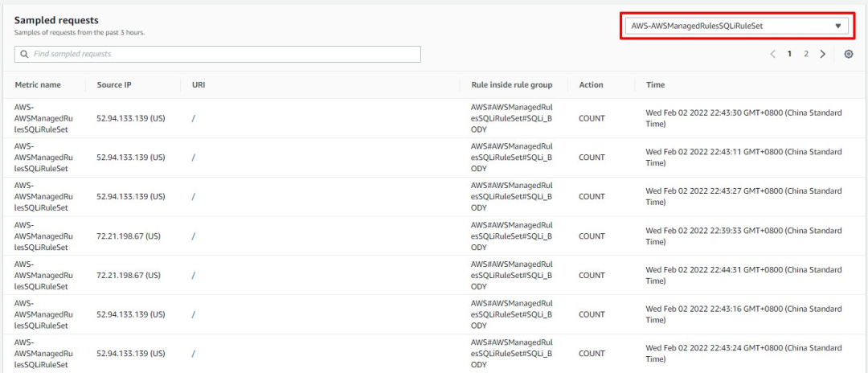Click metric name in the 22:43:24 row
This screenshot has width=868, height=373.
point(43,354)
